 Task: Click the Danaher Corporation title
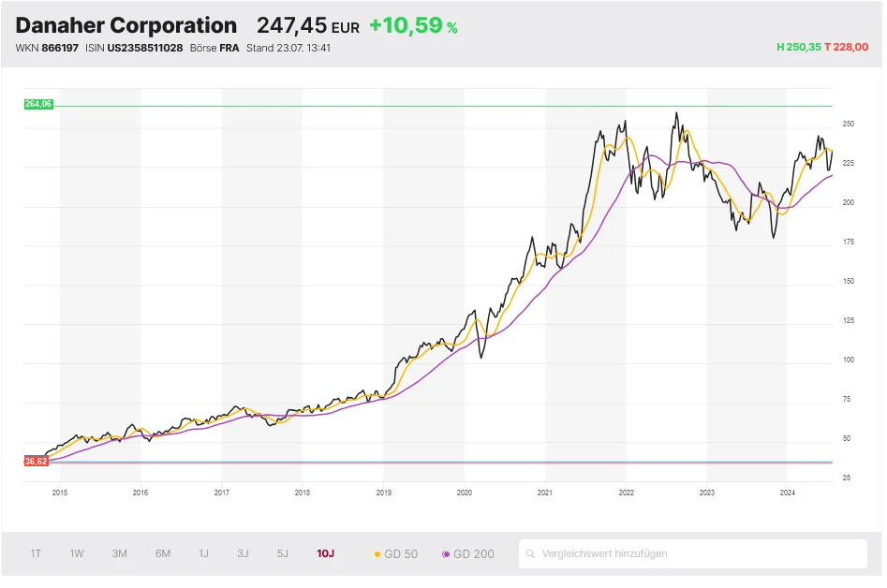tap(126, 26)
